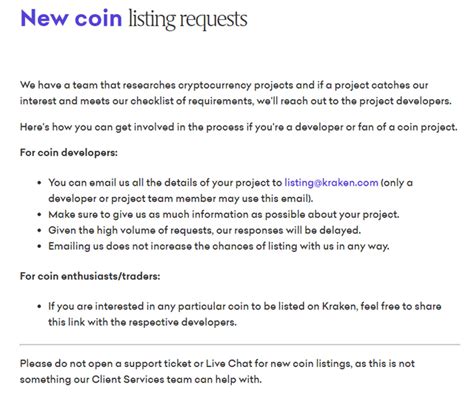Screen dimensions: 474x401
Task: Click line "this link with the respective developers"
Action: tap(142, 322)
